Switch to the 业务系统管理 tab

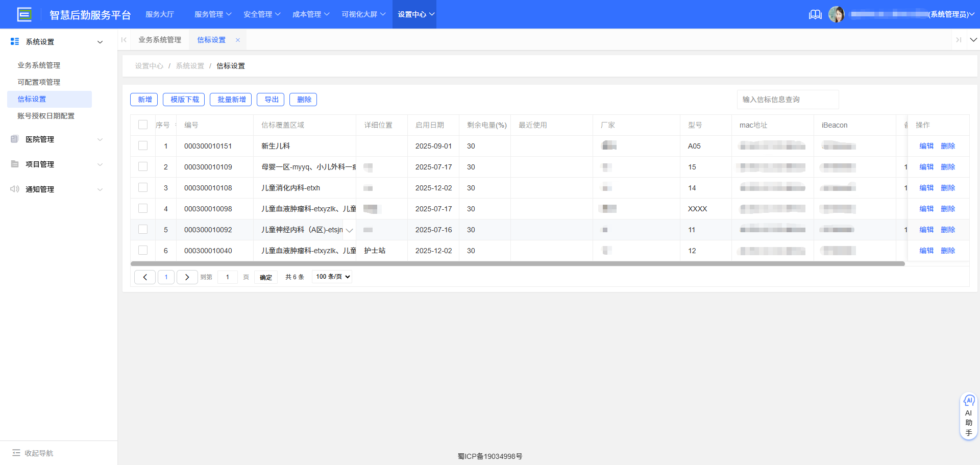[159, 39]
